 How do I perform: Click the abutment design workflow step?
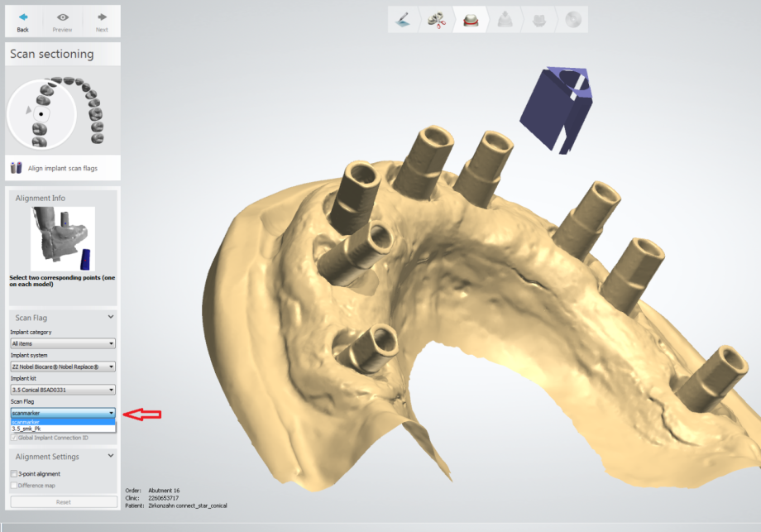(505, 20)
